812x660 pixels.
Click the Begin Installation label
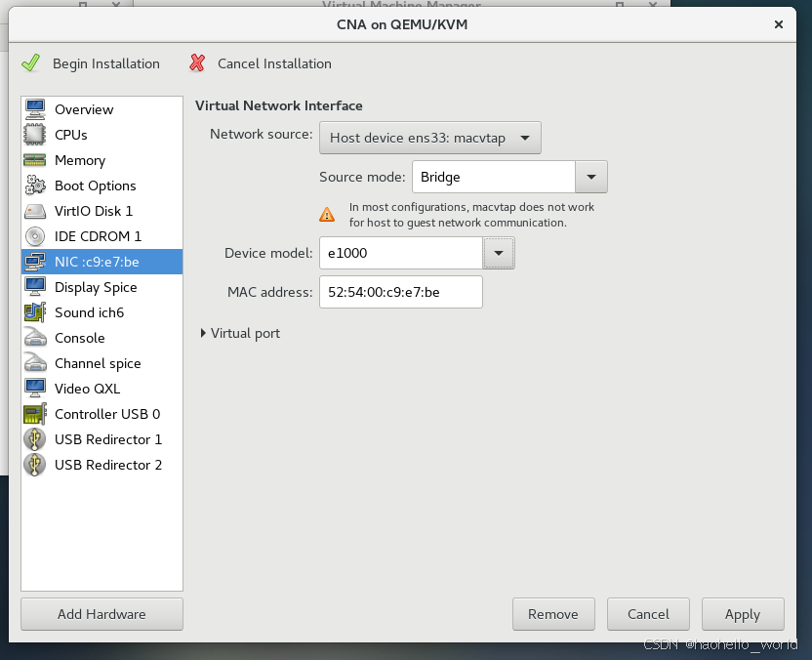(x=106, y=63)
